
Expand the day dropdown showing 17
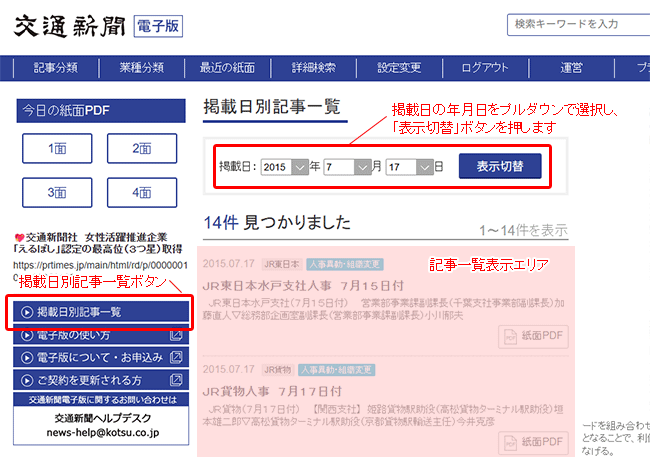click(424, 167)
